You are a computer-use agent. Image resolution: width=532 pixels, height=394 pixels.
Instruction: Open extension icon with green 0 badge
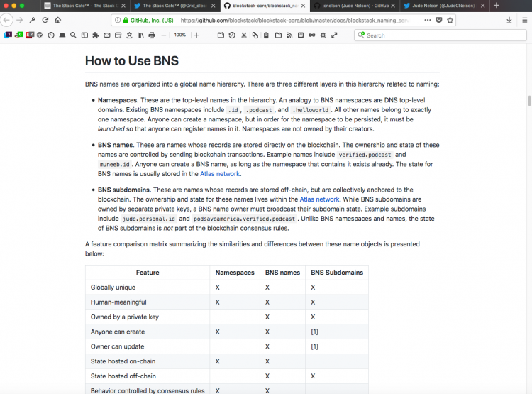pyautogui.click(x=19, y=35)
